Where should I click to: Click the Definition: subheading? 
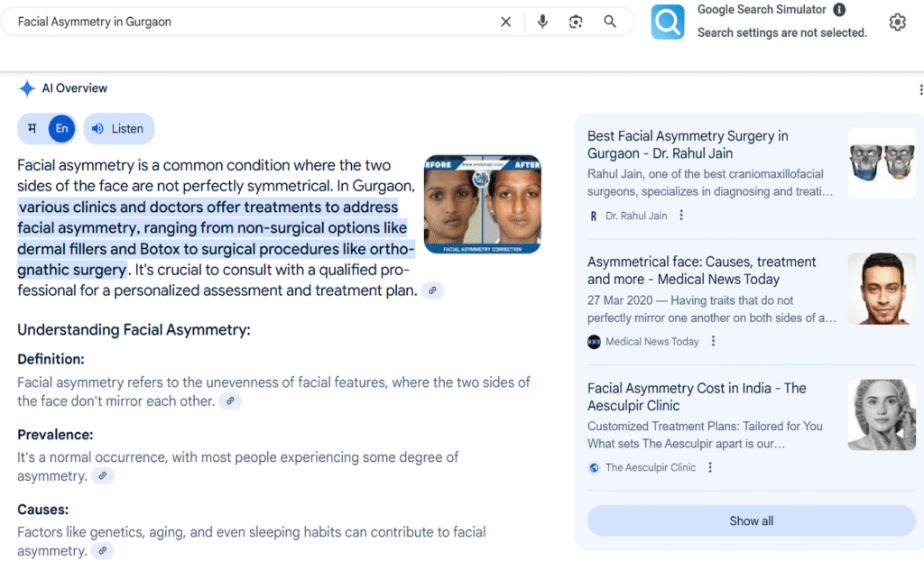51,359
